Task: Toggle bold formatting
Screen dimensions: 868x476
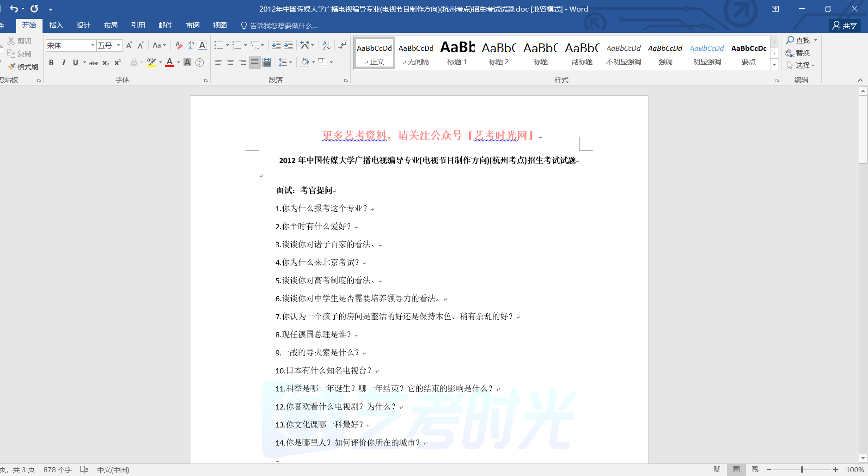Action: (x=51, y=62)
